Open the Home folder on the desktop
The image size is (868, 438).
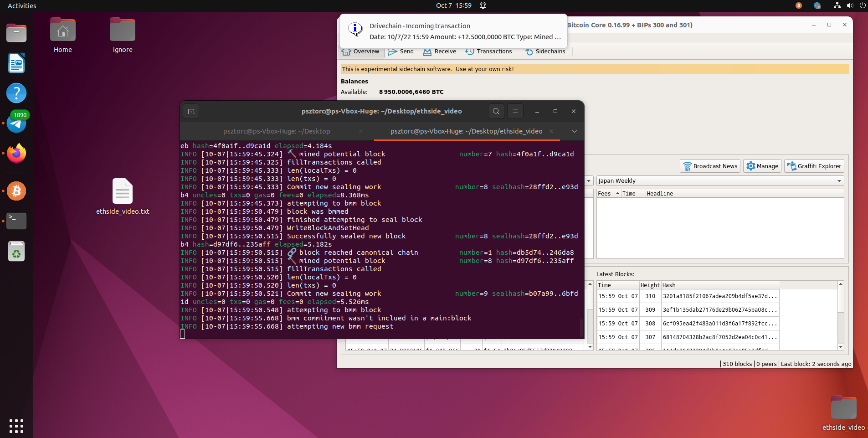(63, 36)
